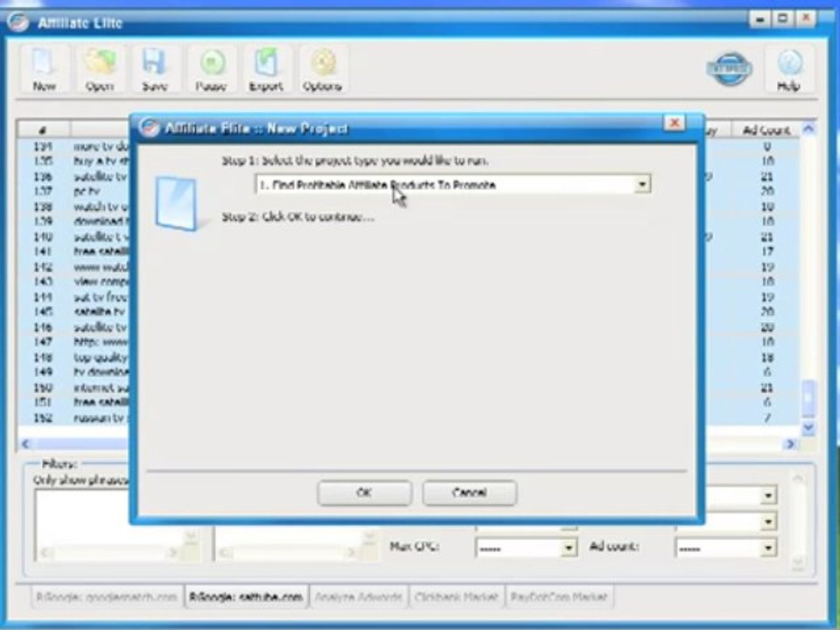The width and height of the screenshot is (840, 630).
Task: Click the round blue badge beside Help
Action: (x=730, y=68)
